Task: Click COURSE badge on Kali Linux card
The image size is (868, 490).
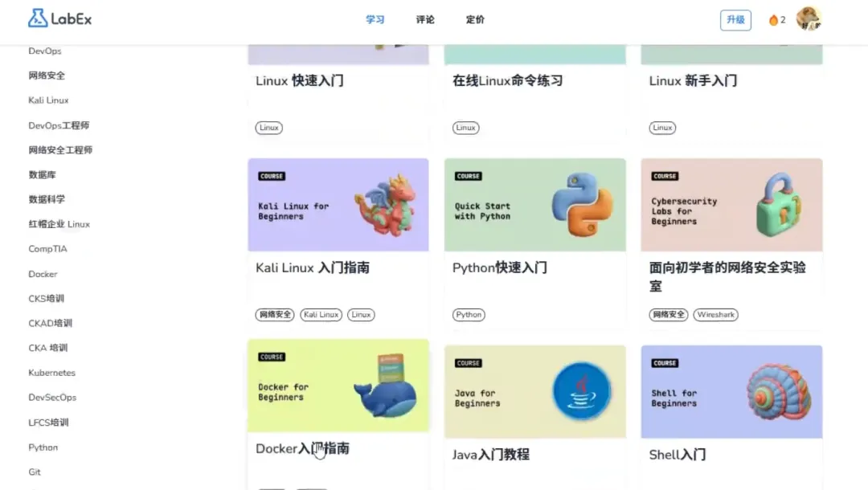Action: [x=272, y=177]
